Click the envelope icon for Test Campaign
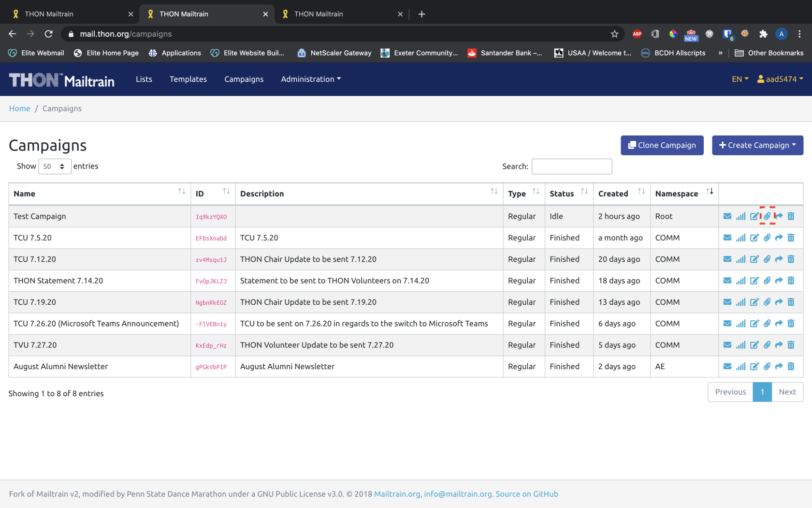The width and height of the screenshot is (812, 508). point(727,216)
